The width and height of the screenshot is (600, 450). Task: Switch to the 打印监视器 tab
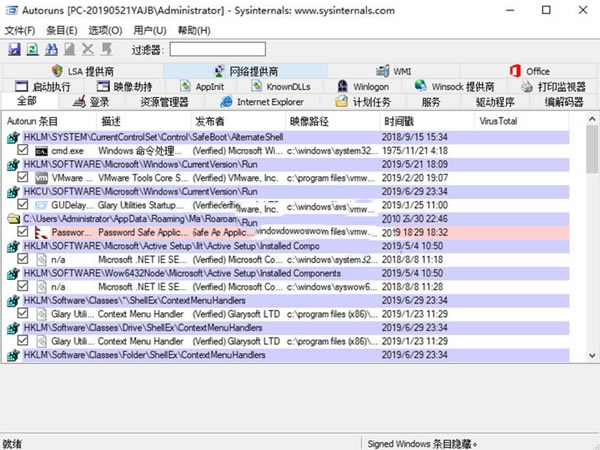pyautogui.click(x=553, y=86)
